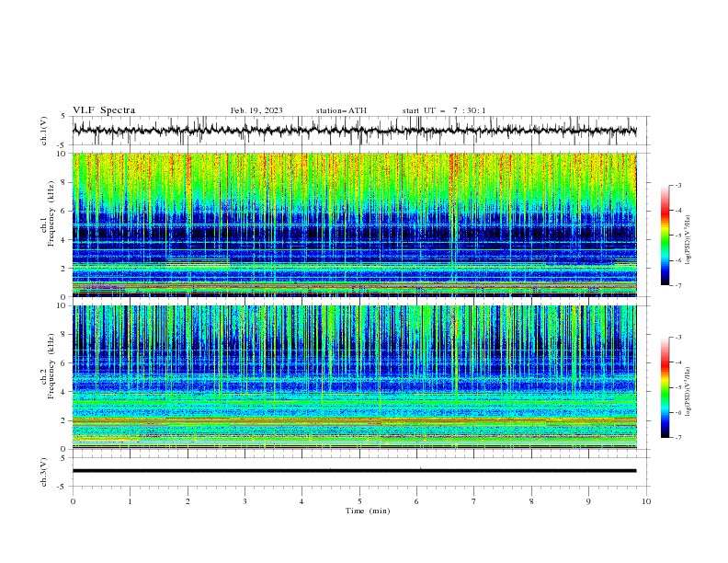Click the ch.1 spectrogram panel

[x=355, y=224]
